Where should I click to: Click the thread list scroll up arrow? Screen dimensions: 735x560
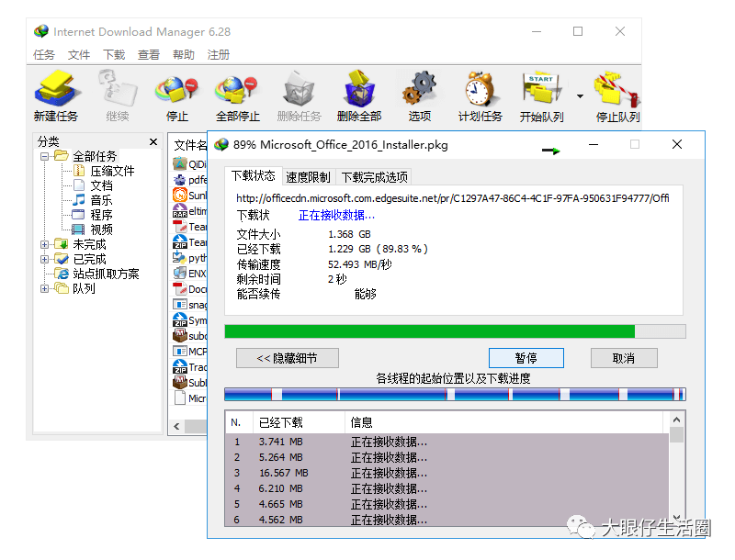click(676, 420)
